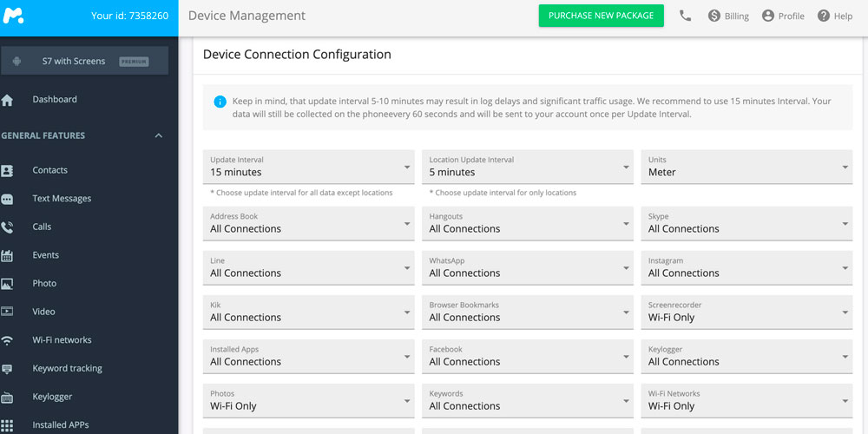Click the Android device icon
The width and height of the screenshot is (868, 434).
coord(16,61)
